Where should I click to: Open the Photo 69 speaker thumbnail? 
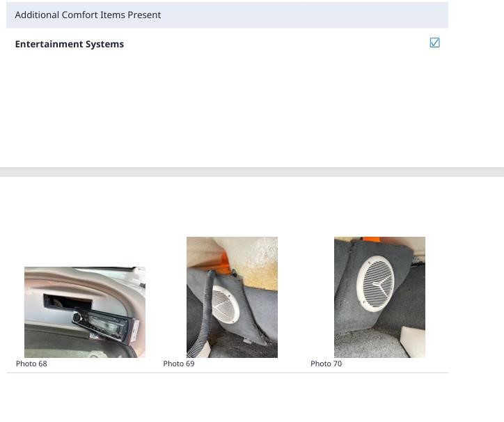click(x=232, y=297)
